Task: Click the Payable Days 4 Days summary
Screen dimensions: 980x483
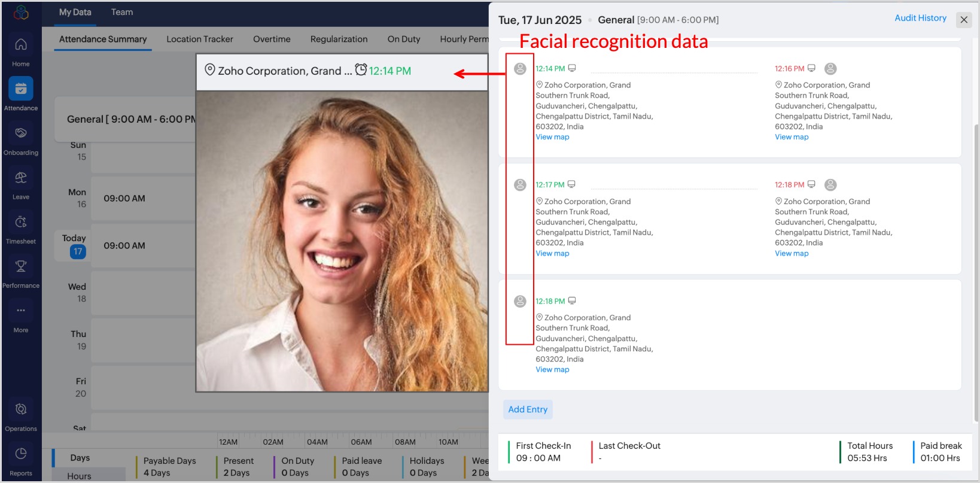Action: click(169, 467)
